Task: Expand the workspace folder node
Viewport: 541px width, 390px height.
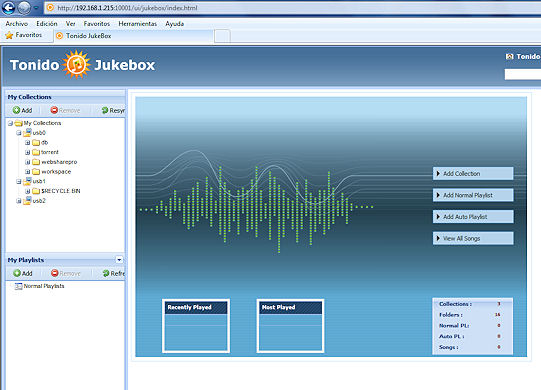Action: [x=28, y=172]
